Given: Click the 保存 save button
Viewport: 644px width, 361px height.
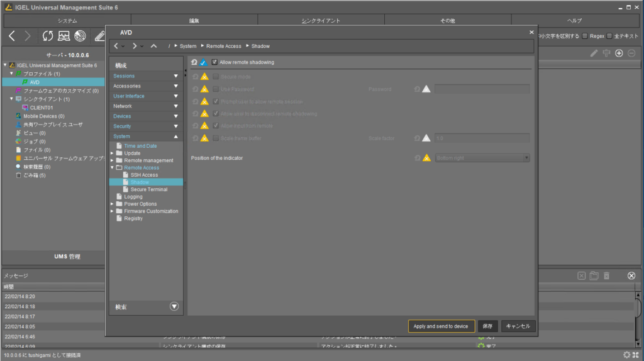Looking at the screenshot, I should pos(487,326).
